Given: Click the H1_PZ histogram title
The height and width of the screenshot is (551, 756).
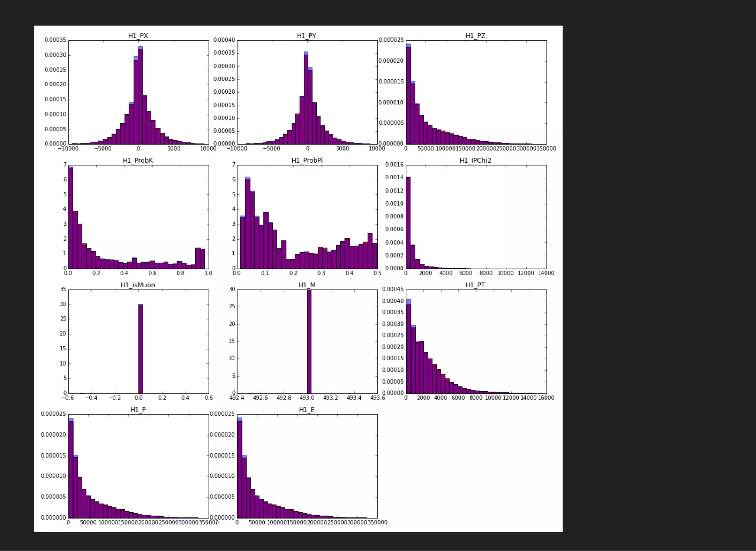Looking at the screenshot, I should [475, 36].
